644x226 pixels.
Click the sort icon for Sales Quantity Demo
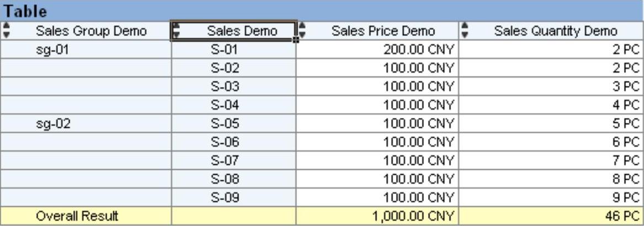pyautogui.click(x=465, y=31)
